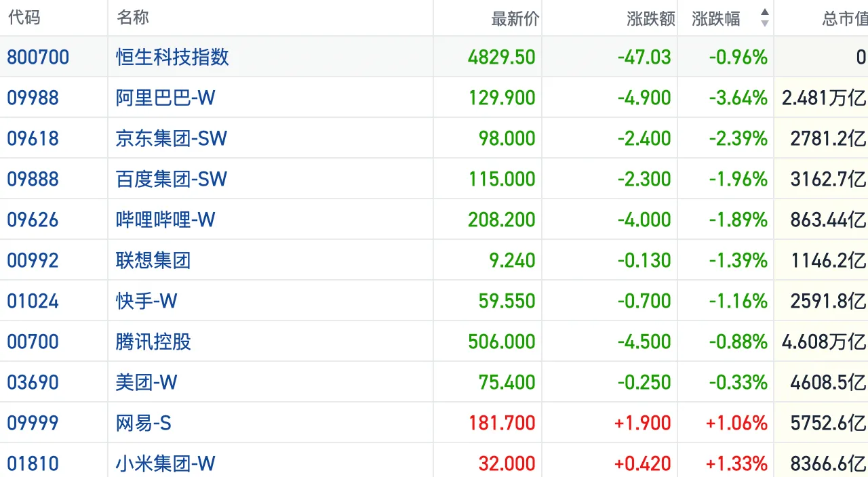Open 哔哩哔哩-W stock page

[x=165, y=220]
